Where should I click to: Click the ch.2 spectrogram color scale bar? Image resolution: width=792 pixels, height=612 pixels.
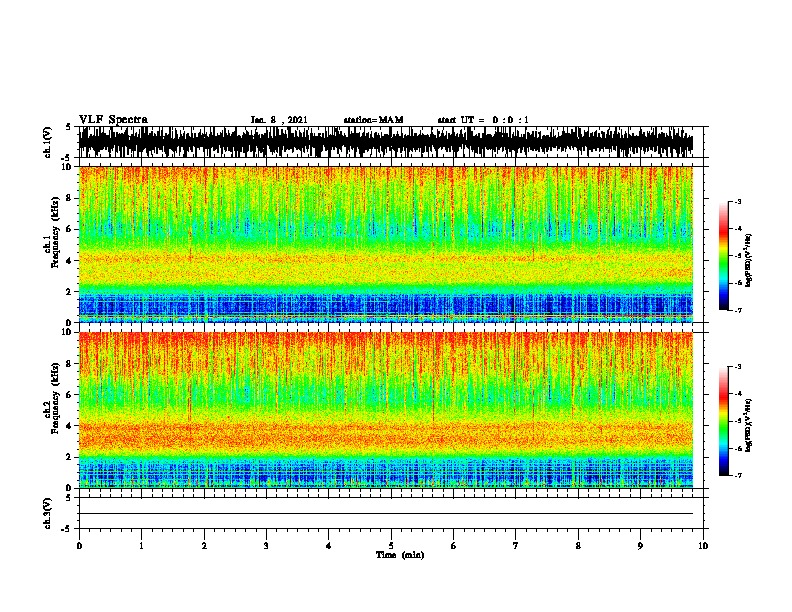point(724,421)
